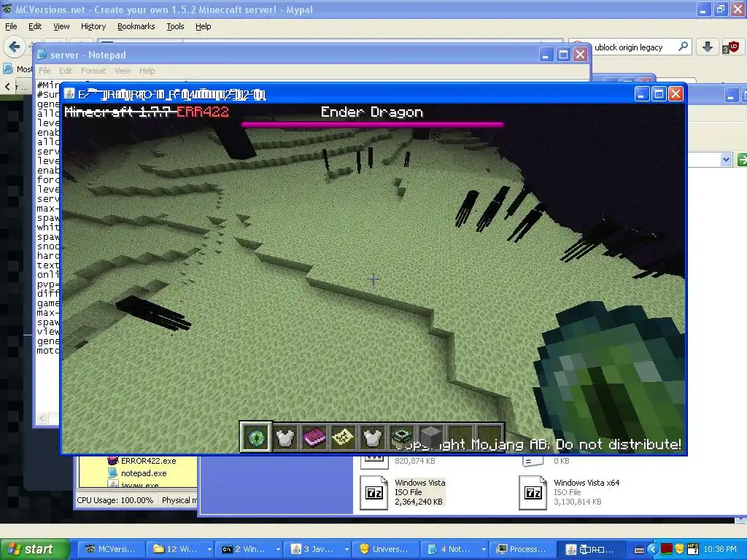The height and width of the screenshot is (560, 747).
Task: Show hidden system tray icons chevron
Action: tap(653, 550)
